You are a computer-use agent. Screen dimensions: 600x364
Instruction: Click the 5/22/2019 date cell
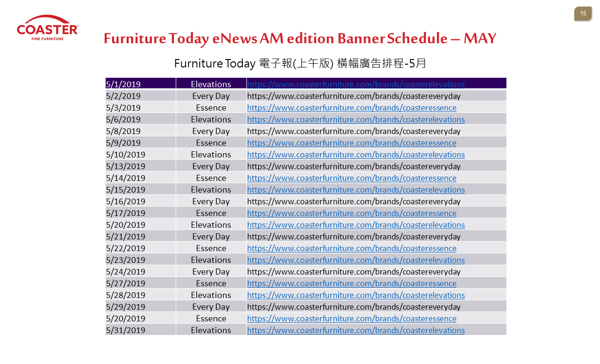click(141, 248)
